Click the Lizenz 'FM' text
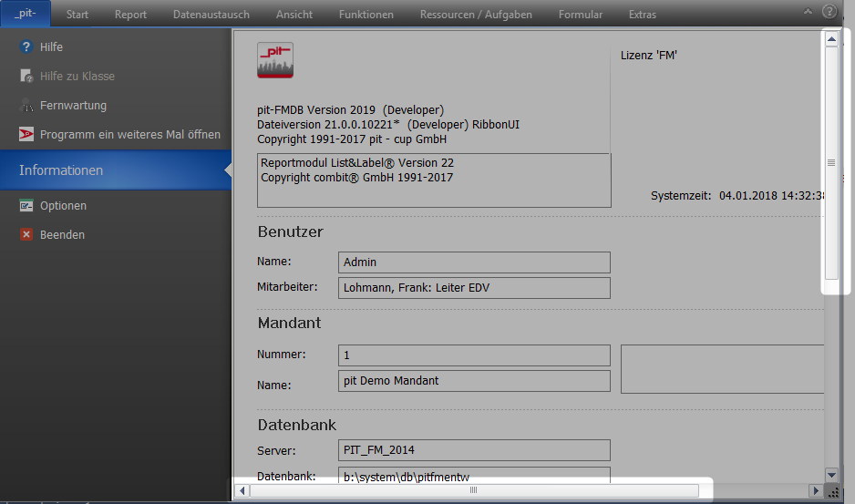855x504 pixels. (648, 55)
